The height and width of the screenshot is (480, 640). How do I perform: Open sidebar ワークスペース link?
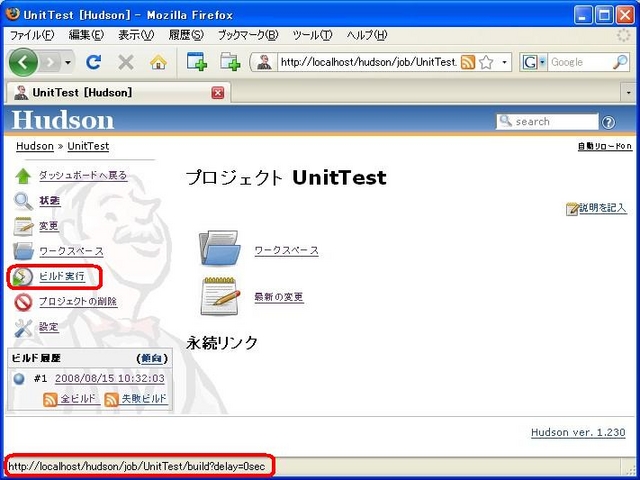[x=71, y=251]
